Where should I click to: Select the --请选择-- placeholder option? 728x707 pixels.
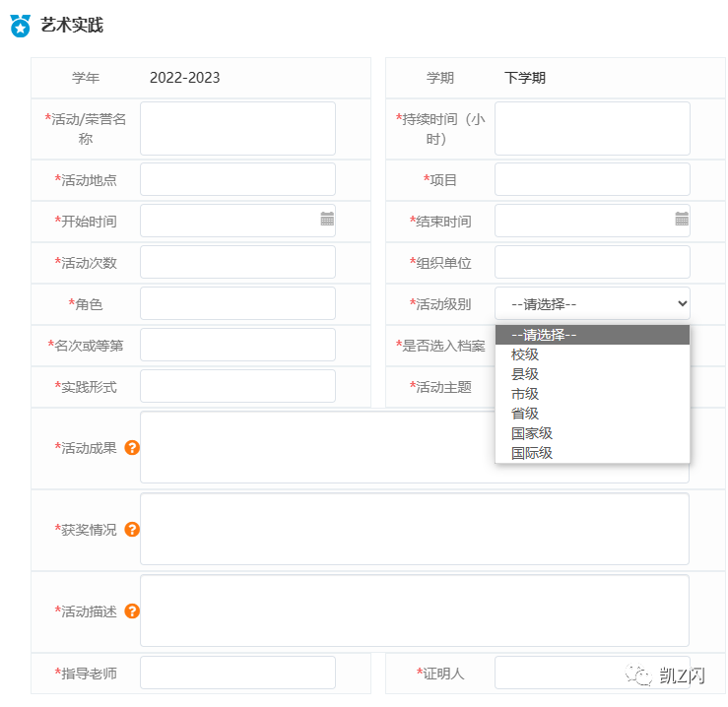(544, 335)
